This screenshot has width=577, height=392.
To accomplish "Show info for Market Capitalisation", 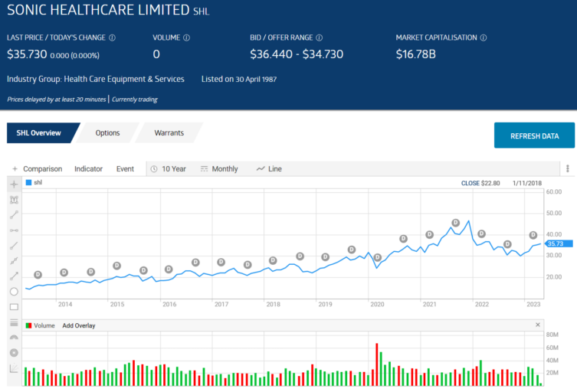I will click(484, 38).
